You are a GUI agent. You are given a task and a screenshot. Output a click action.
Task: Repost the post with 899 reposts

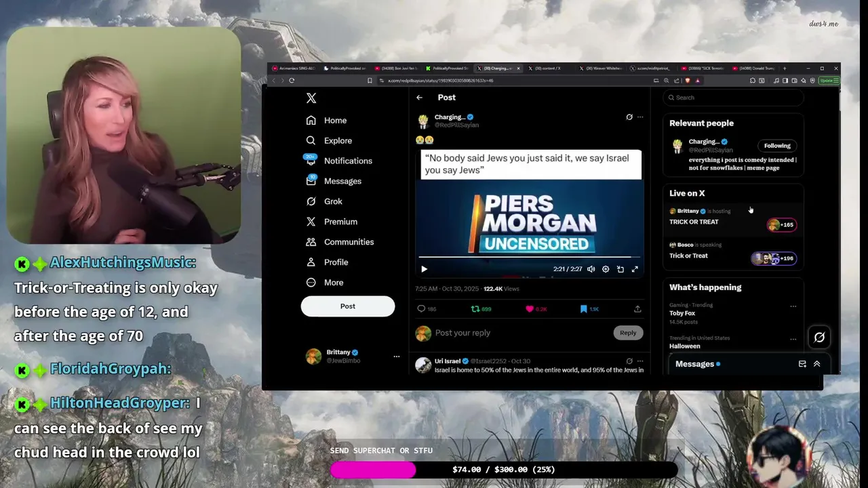tap(481, 309)
